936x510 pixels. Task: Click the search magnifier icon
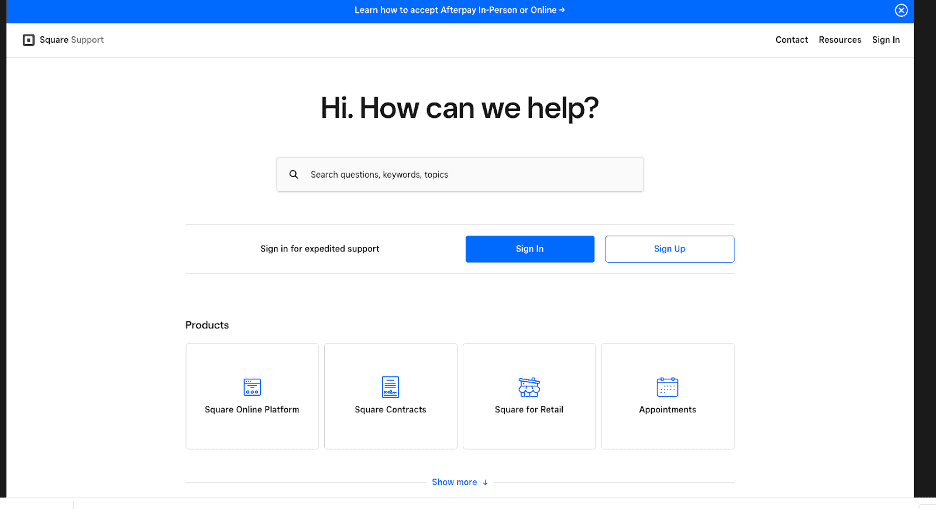pyautogui.click(x=294, y=174)
